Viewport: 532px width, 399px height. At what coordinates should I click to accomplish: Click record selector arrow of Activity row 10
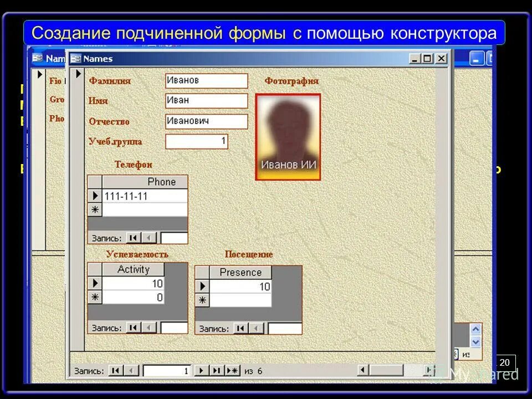[x=95, y=284]
